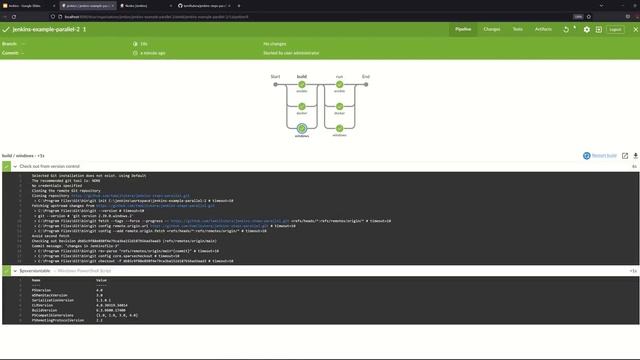This screenshot has height=360, width=640.
Task: Open a new browser tab
Action: (x=239, y=6)
